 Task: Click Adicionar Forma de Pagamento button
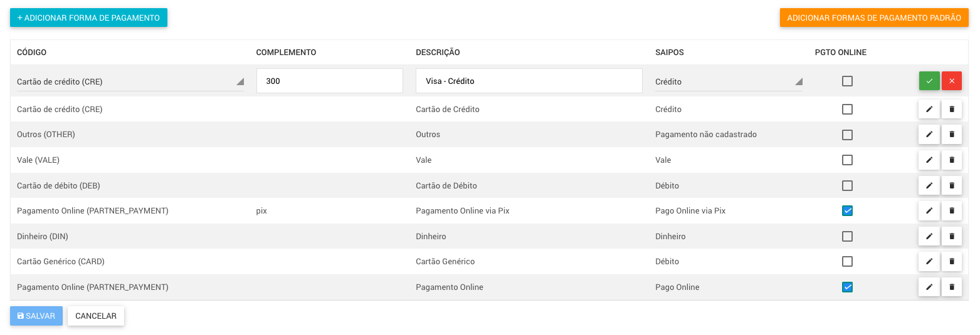(88, 18)
